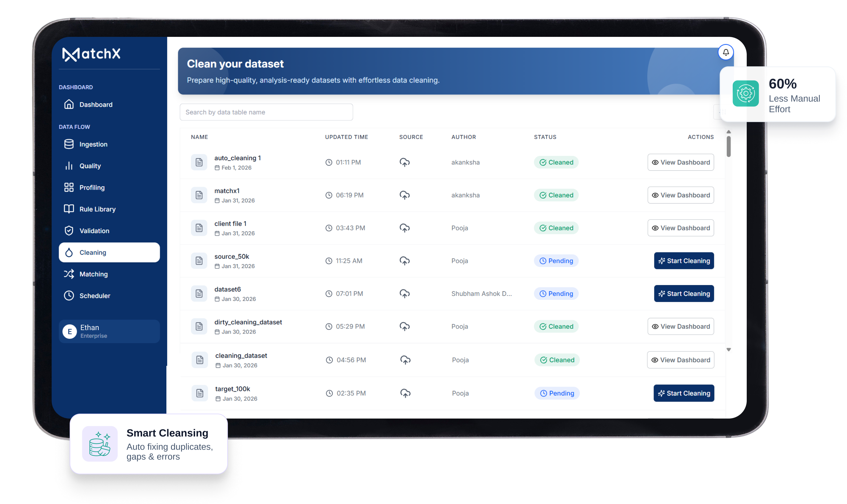This screenshot has height=504, width=847.
Task: Go to Dashboard in sidebar
Action: 96,105
